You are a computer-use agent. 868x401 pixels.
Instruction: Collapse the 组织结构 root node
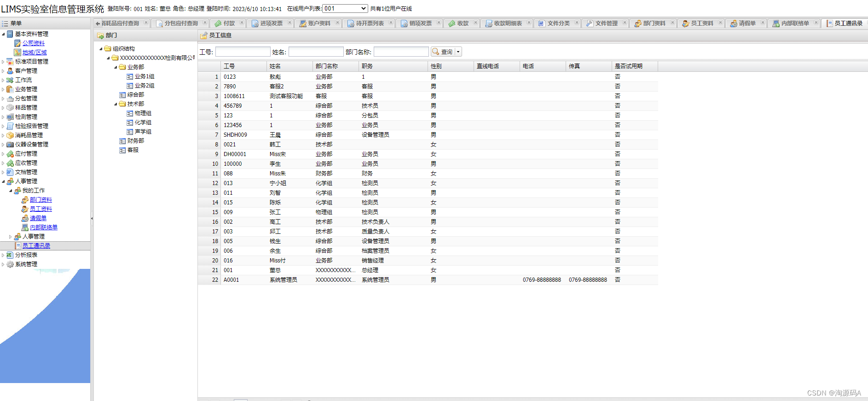101,49
